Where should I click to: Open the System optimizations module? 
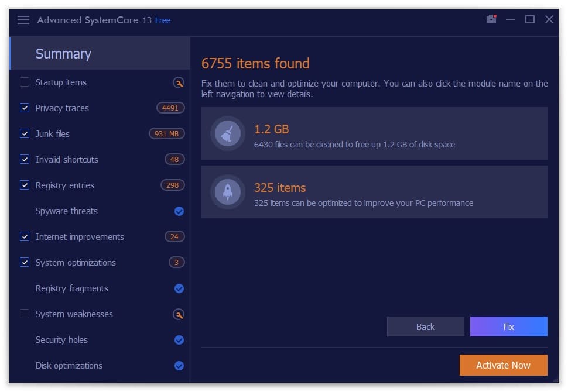click(x=76, y=263)
